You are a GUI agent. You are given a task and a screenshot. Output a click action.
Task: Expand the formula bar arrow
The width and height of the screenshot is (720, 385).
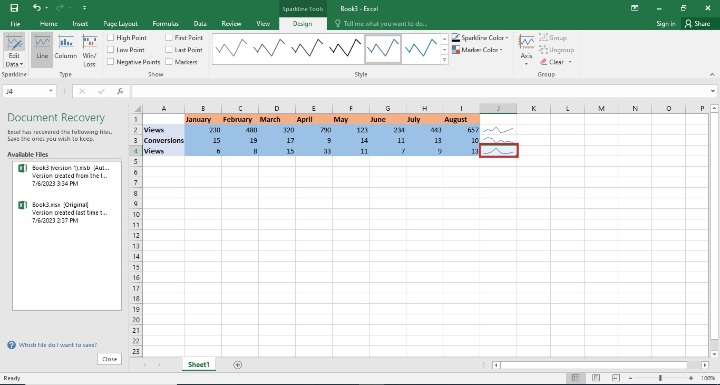pos(713,91)
